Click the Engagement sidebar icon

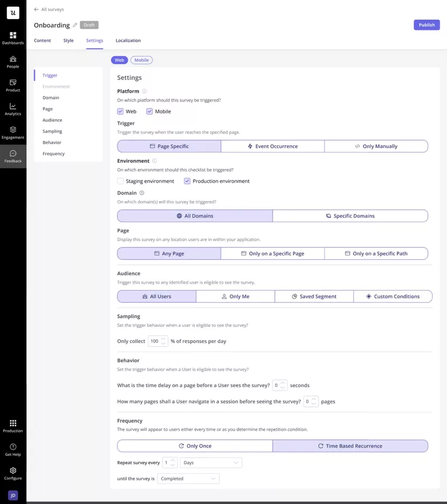point(12,130)
